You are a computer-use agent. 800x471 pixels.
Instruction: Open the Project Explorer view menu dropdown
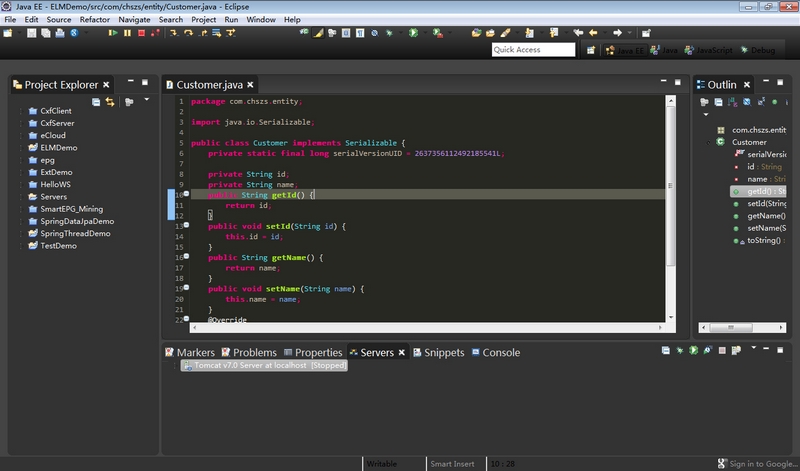(146, 100)
